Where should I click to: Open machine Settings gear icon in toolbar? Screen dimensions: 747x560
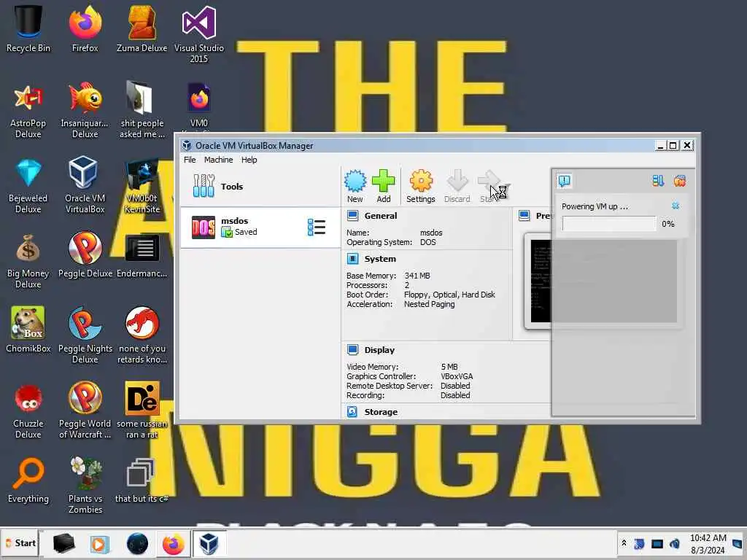pos(421,186)
